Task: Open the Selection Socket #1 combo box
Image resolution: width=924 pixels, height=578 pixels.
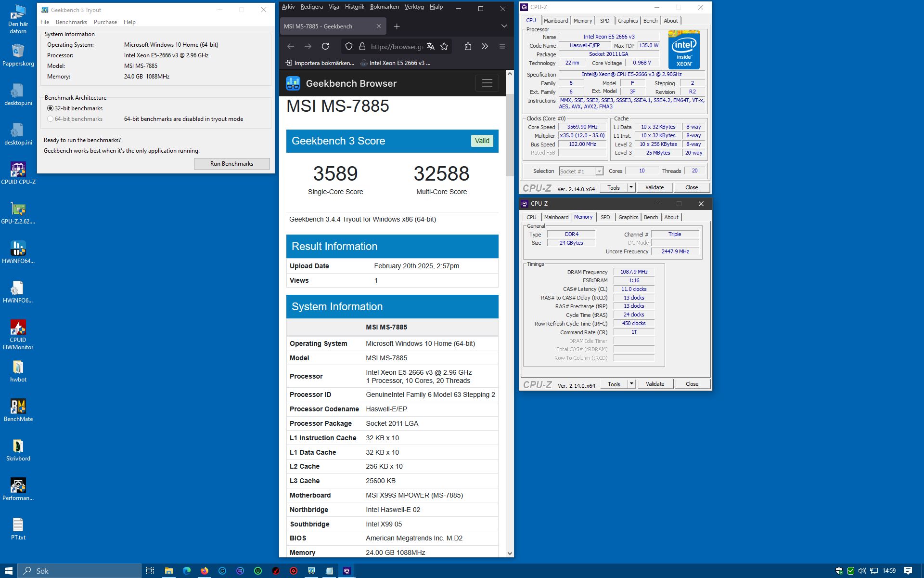Action: click(581, 171)
